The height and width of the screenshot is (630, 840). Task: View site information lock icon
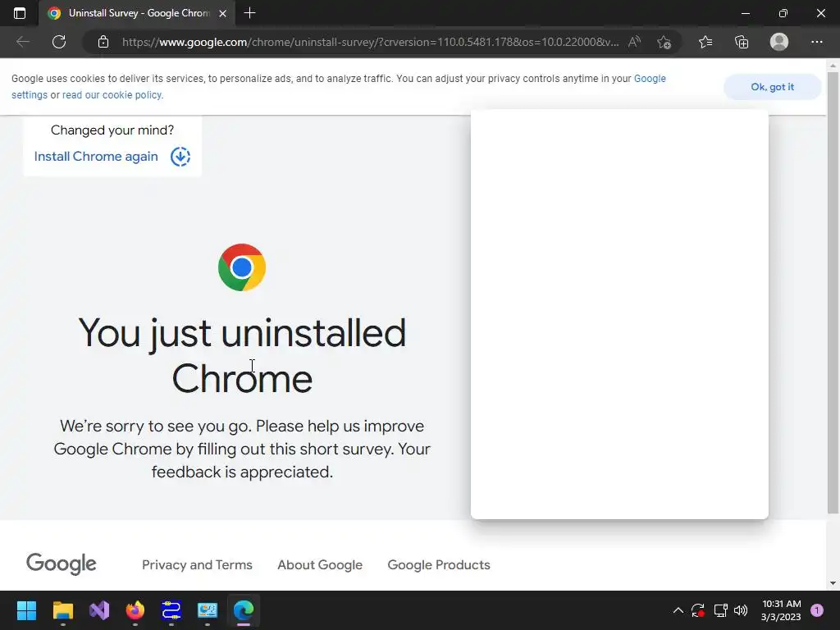(x=103, y=42)
